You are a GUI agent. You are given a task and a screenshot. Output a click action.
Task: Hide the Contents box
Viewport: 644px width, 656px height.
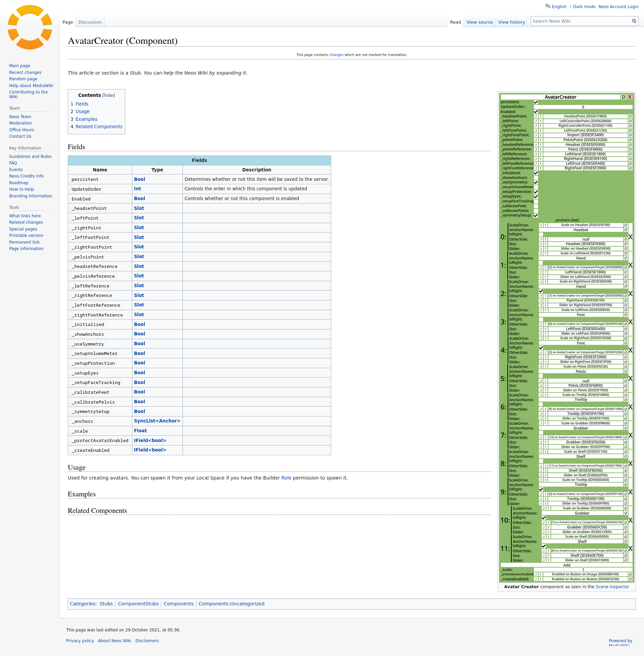[x=108, y=95]
